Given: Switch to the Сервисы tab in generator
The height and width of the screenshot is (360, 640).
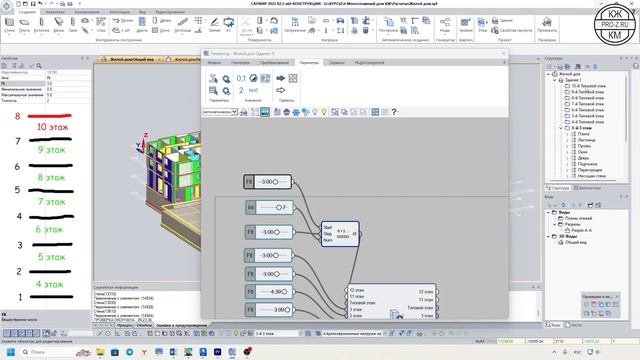Looking at the screenshot, I should coord(337,62).
